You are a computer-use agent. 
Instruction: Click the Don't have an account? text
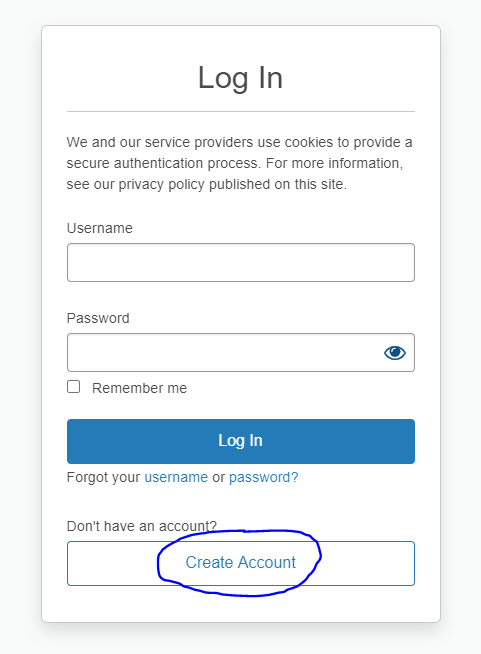click(x=142, y=526)
